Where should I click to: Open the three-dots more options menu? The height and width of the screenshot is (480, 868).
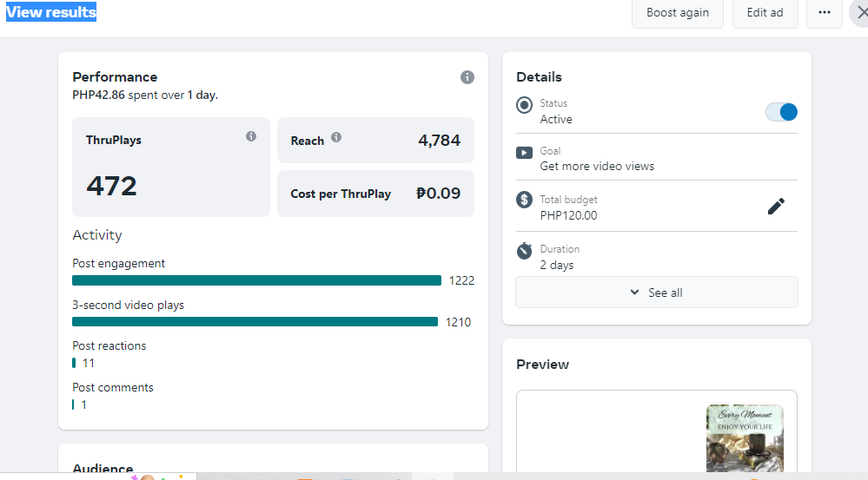825,13
